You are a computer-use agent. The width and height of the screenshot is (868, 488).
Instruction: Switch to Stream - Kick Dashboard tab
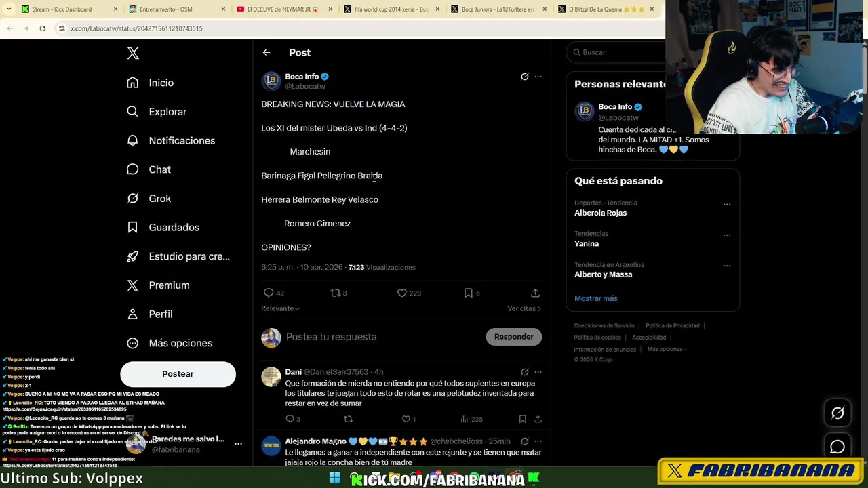[69, 9]
